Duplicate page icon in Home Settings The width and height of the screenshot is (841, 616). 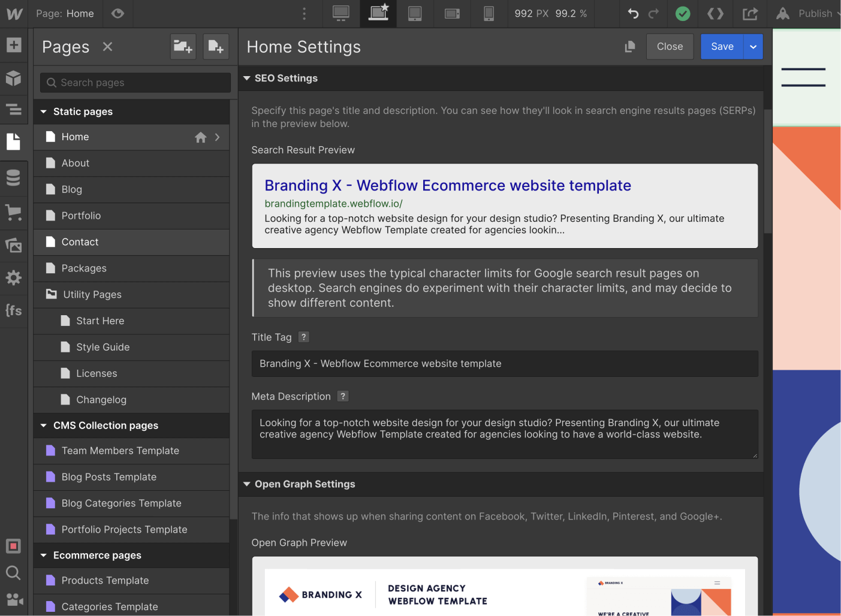[630, 46]
